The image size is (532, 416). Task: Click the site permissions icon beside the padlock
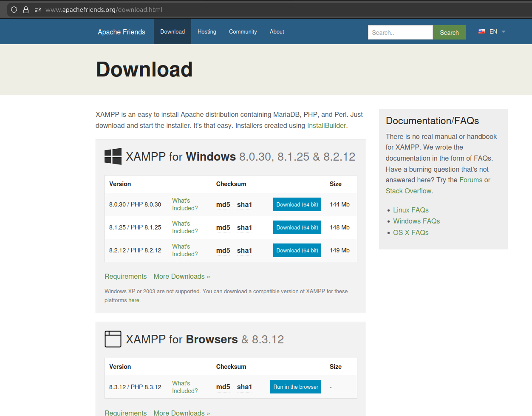pos(37,9)
